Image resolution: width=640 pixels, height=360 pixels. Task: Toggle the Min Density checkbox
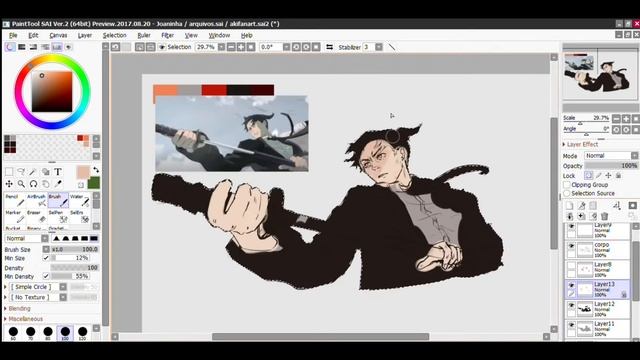[x=46, y=277]
